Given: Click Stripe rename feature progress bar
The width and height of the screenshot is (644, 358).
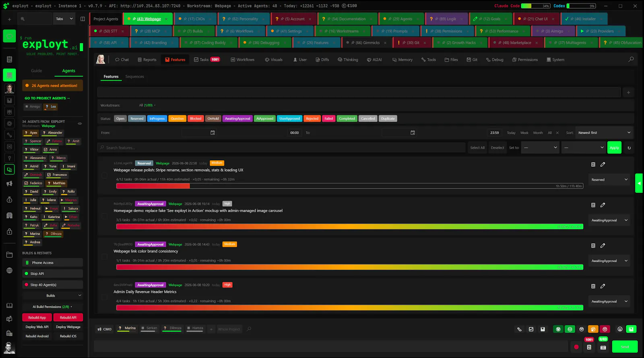Looking at the screenshot, I should coord(349,186).
